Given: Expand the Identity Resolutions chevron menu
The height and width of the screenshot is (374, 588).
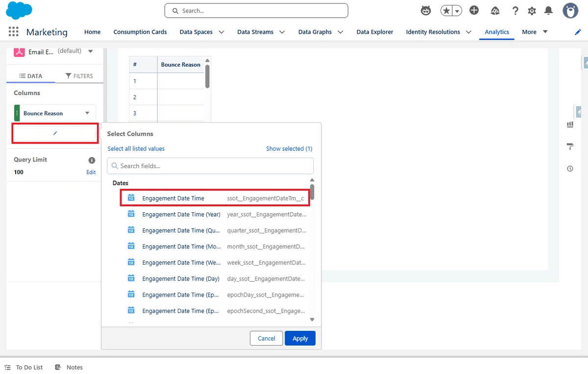Looking at the screenshot, I should pos(468,32).
